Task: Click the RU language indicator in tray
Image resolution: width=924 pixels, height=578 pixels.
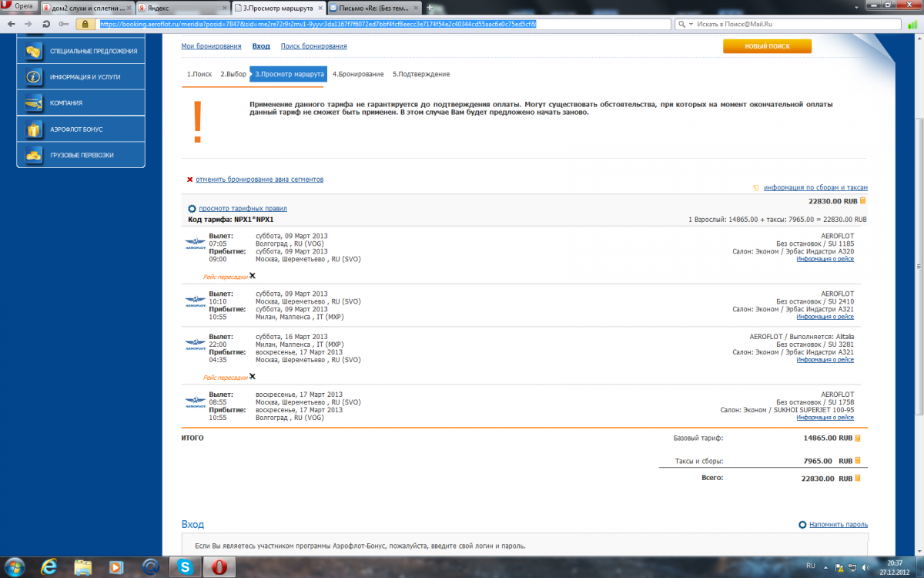Action: [x=810, y=566]
